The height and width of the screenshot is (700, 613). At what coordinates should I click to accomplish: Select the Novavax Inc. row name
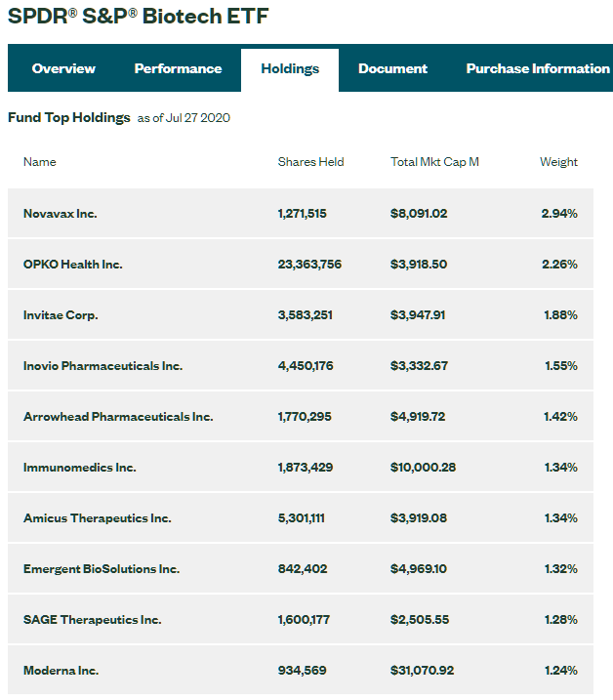point(60,214)
